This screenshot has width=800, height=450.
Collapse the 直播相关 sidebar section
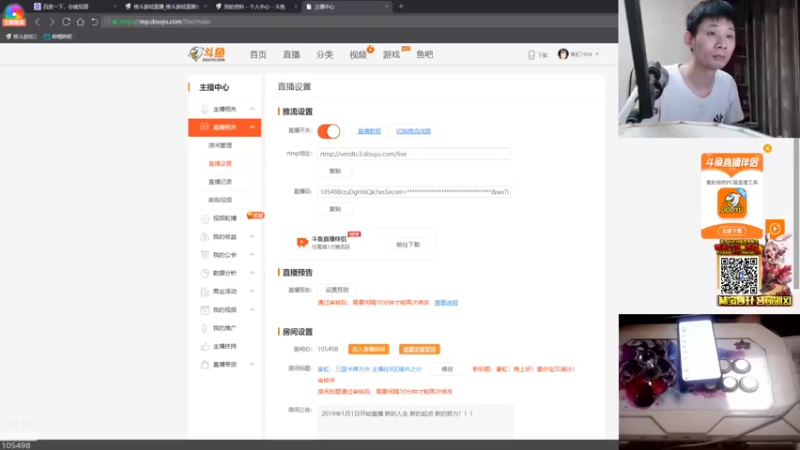252,127
